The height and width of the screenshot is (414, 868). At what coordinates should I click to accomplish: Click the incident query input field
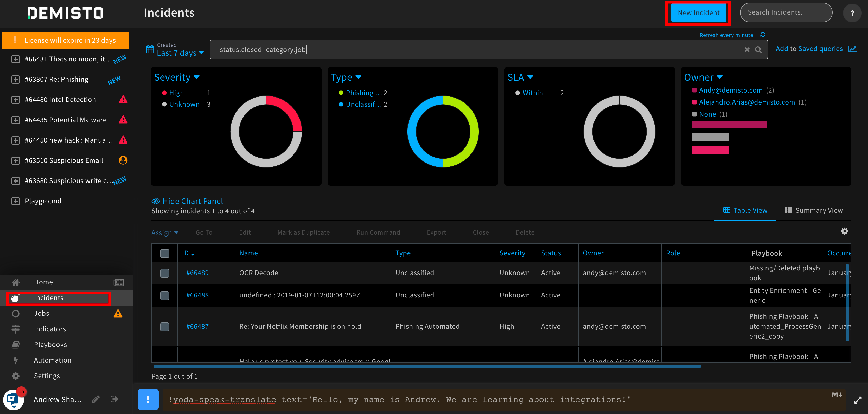click(489, 49)
